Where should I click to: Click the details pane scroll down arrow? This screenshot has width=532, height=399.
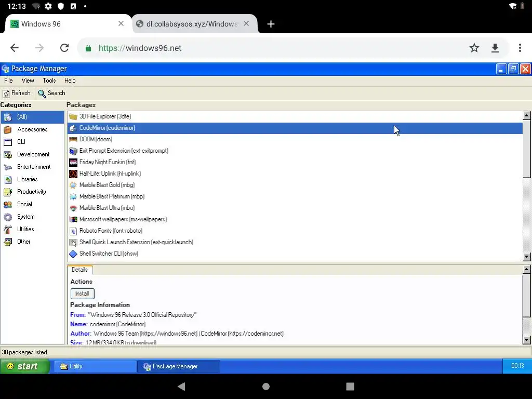[527, 340]
